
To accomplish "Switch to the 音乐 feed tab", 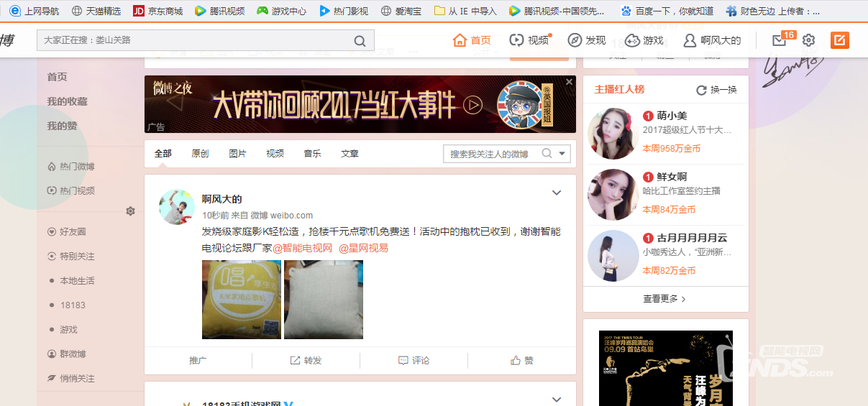I will click(312, 154).
